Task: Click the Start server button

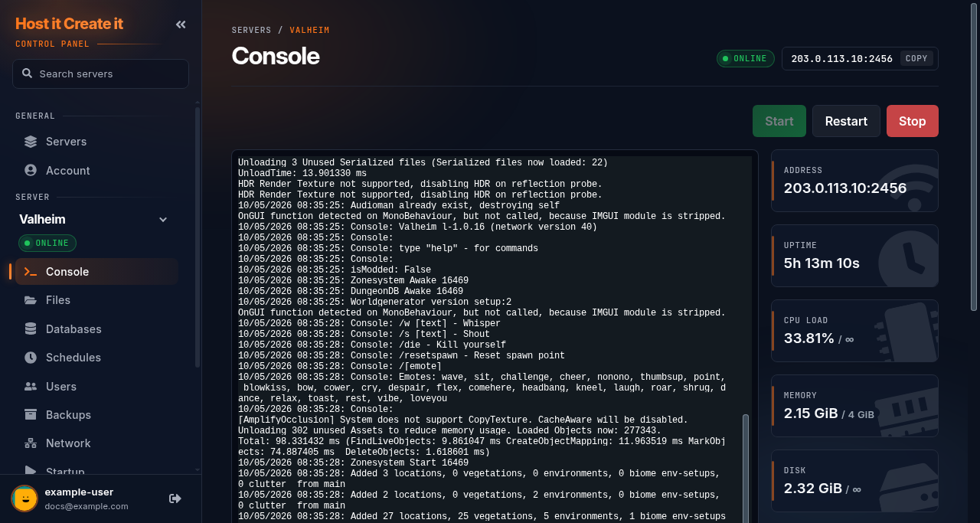Action: click(779, 121)
